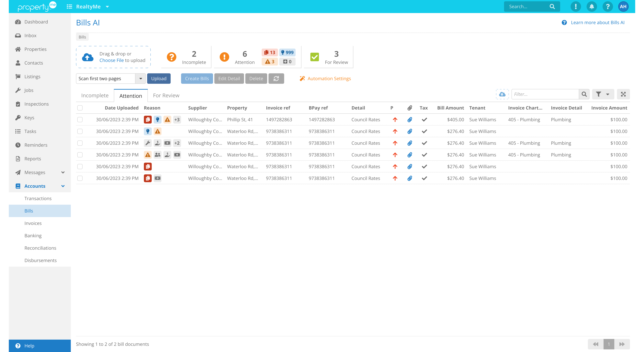Open attachment paperclip for Phillip St bill

pos(410,120)
